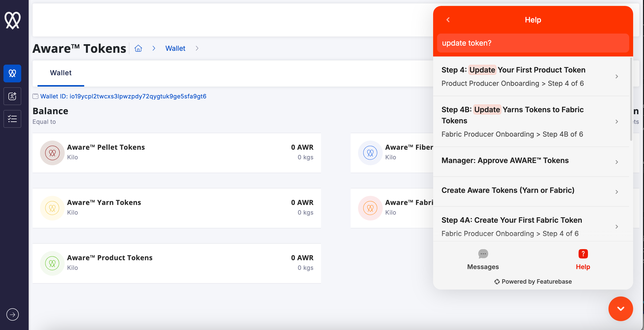Click the 'Equal to' label under Balance
The image size is (644, 330).
(x=44, y=122)
